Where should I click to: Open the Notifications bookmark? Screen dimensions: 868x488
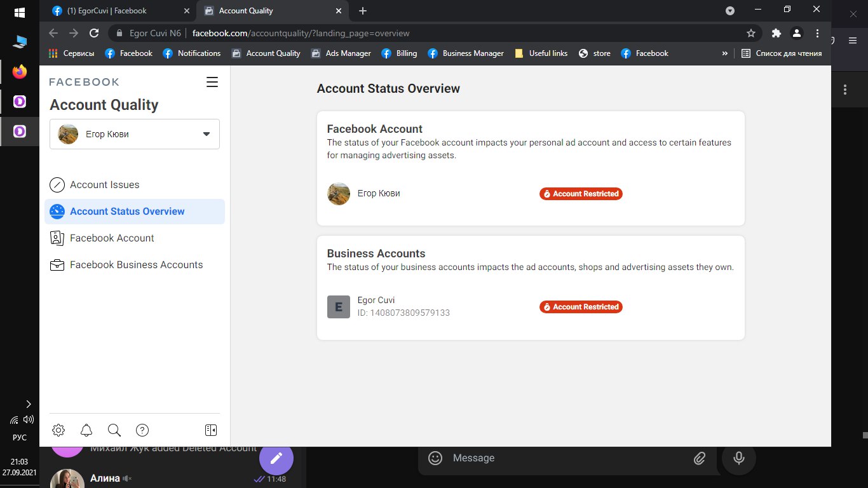(x=192, y=53)
